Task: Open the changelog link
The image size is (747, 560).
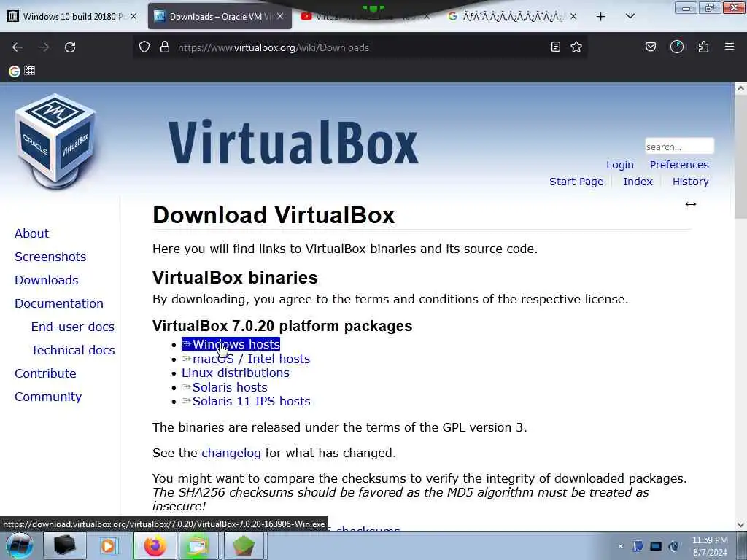Action: (x=231, y=453)
